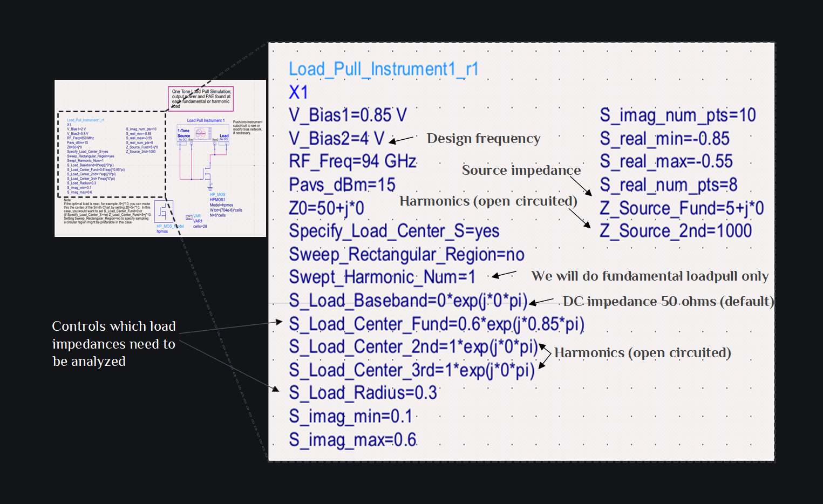
Task: Click the 'Model=hpmos' parameter text
Action: click(221, 205)
